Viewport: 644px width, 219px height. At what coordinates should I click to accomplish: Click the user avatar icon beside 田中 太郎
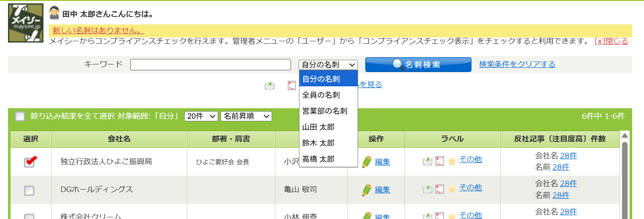pyautogui.click(x=54, y=13)
